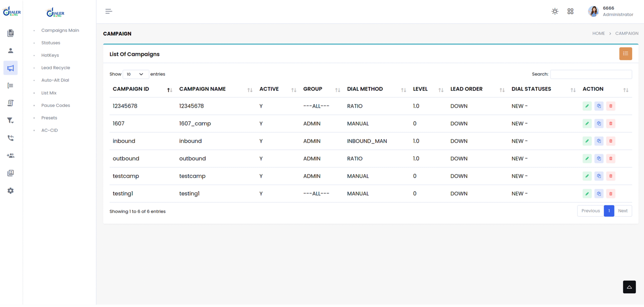Screen dimensions: 644x307
Task: Click the Search input field
Action: point(590,74)
